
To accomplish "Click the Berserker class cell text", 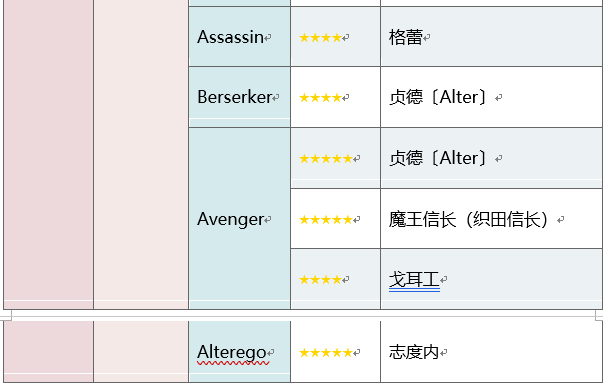I will [235, 97].
